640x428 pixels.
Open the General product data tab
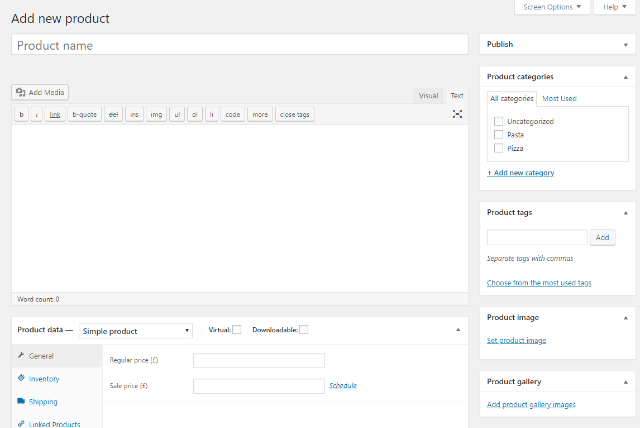57,356
